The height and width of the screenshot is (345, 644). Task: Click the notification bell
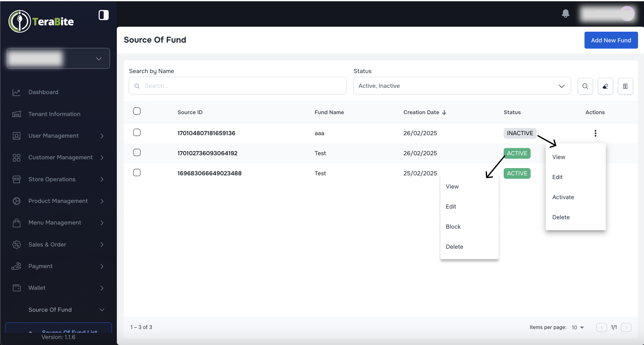[x=566, y=13]
